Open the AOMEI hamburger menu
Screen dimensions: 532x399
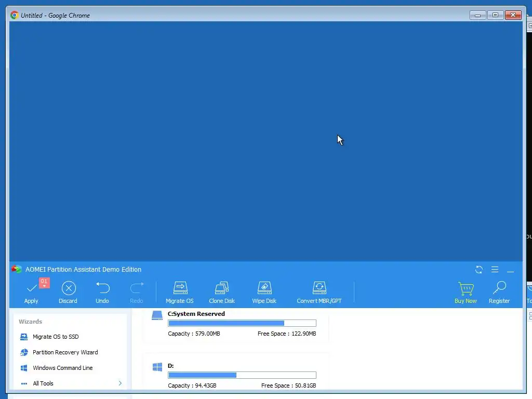(495, 270)
